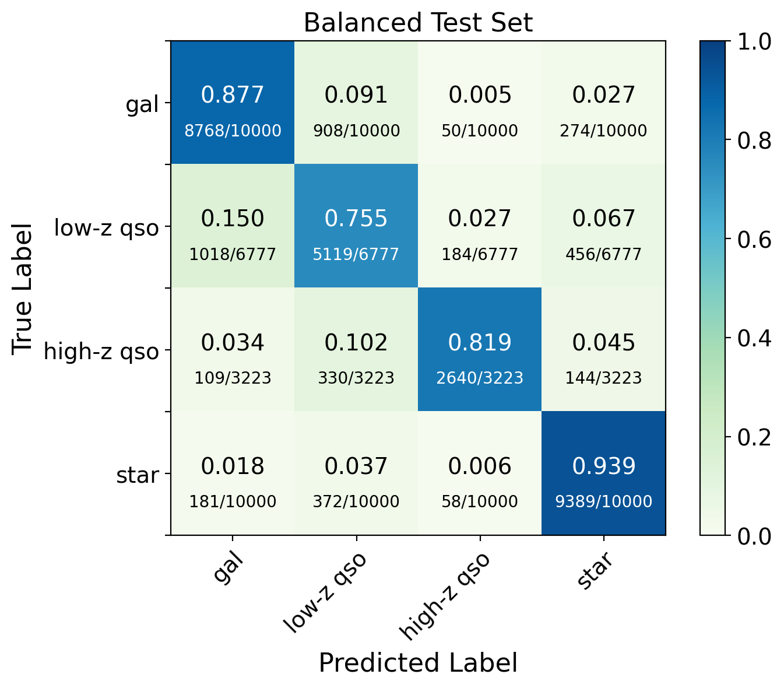
Task: Click the cell showing 58/10000
Action: point(480,473)
